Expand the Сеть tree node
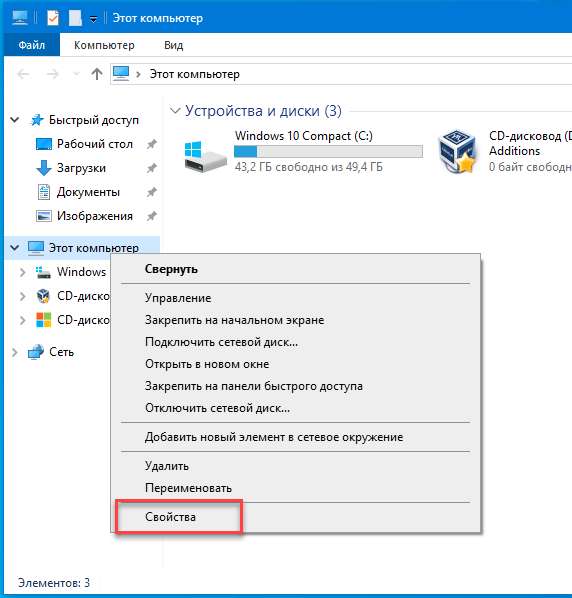The image size is (572, 598). coord(14,352)
